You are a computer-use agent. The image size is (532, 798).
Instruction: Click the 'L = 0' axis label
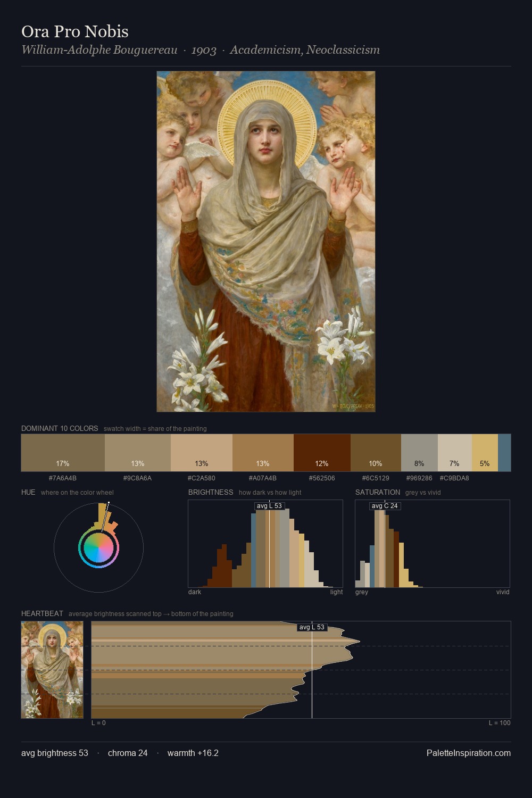pos(98,723)
